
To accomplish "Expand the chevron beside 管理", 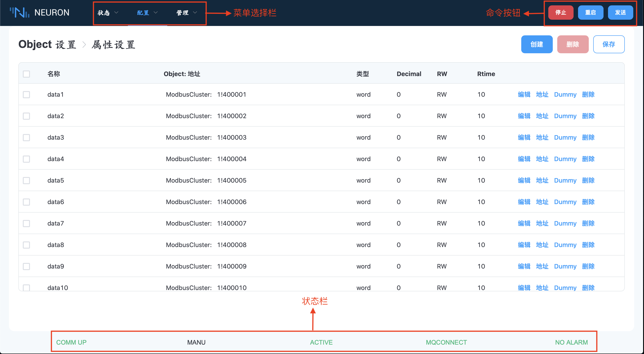I will (x=195, y=13).
